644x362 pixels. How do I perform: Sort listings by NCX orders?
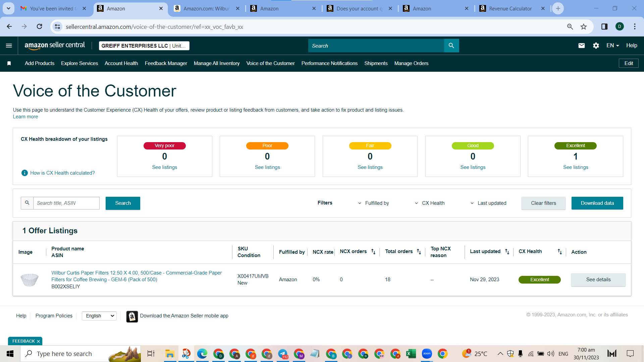[373, 252]
